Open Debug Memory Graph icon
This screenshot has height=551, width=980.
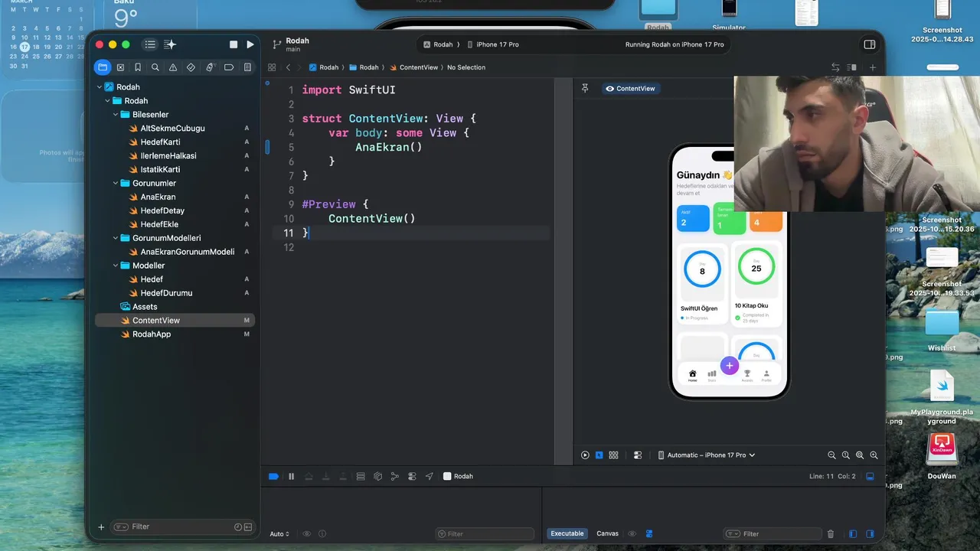[395, 476]
